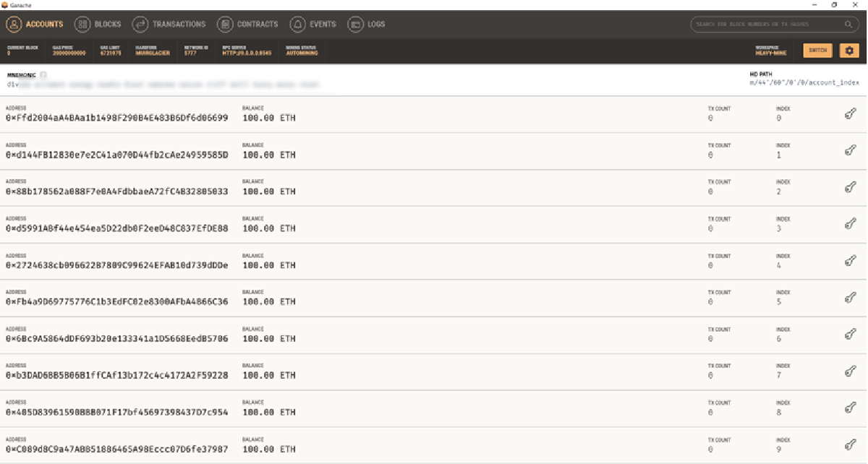The width and height of the screenshot is (868, 464).
Task: Show private key for index 0 account
Action: pyautogui.click(x=851, y=113)
